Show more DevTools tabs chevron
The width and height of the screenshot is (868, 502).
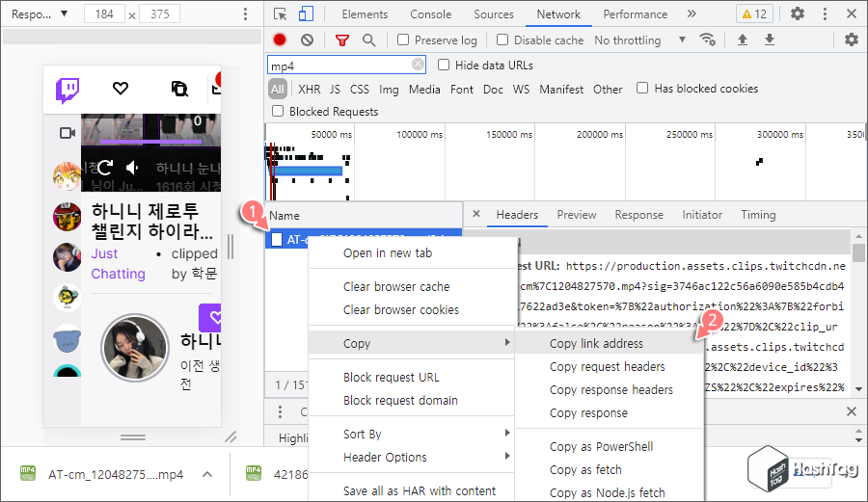point(692,13)
